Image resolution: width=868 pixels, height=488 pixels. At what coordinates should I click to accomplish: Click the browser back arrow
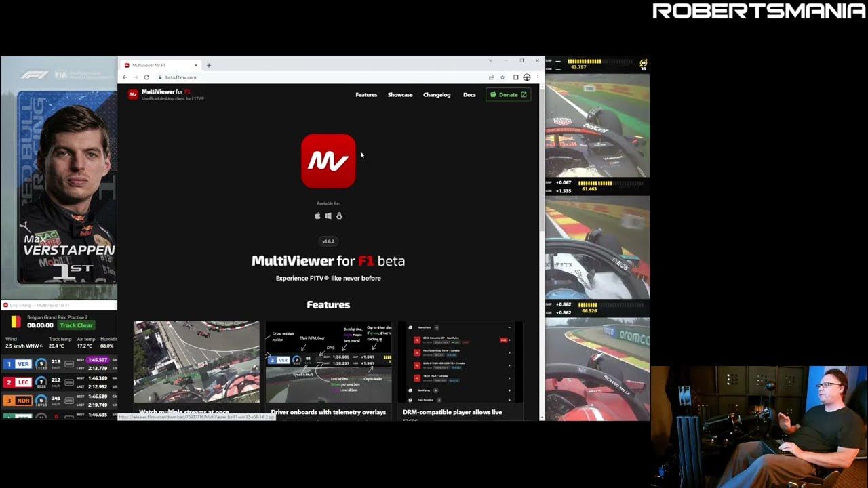[125, 77]
